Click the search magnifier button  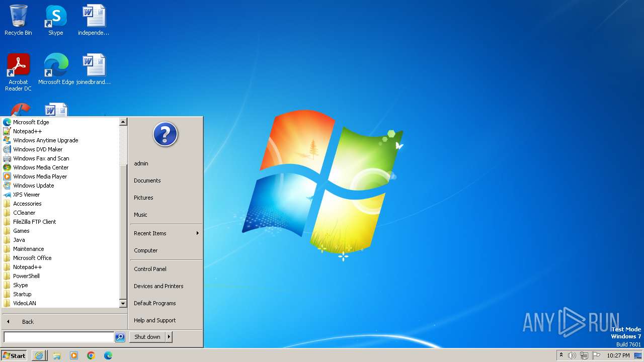click(x=120, y=337)
